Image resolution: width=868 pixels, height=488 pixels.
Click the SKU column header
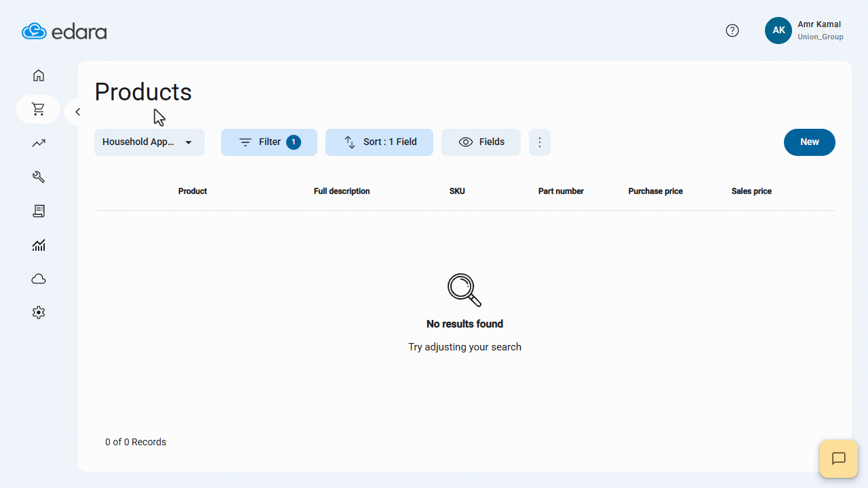[x=457, y=191]
